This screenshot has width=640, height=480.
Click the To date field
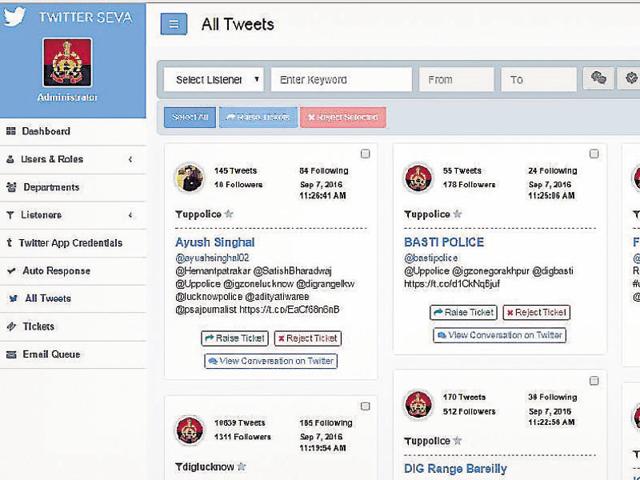[x=539, y=80]
